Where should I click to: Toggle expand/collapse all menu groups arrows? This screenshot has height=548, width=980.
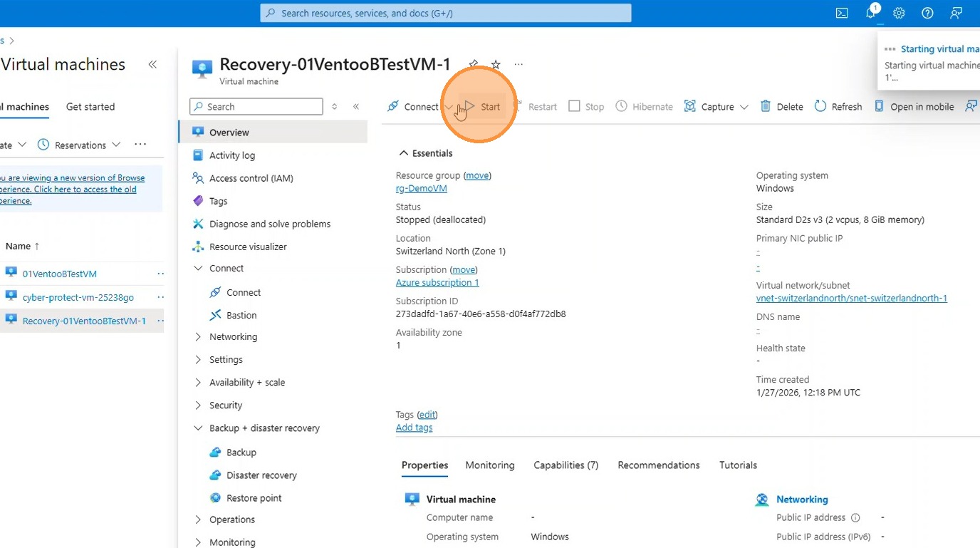click(335, 106)
